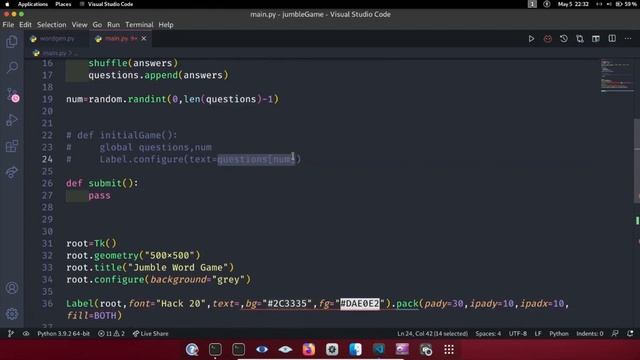This screenshot has height=360, width=640.
Task: Open the View menu
Action: pos(80,25)
